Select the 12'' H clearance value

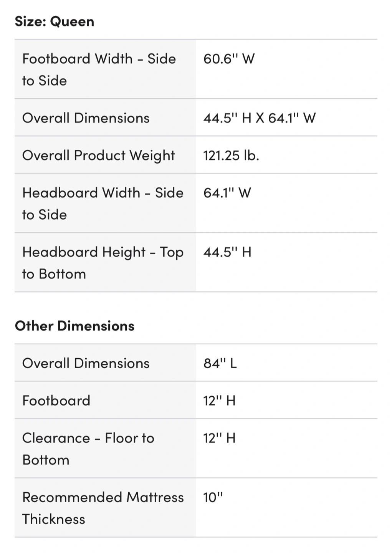pyautogui.click(x=219, y=438)
